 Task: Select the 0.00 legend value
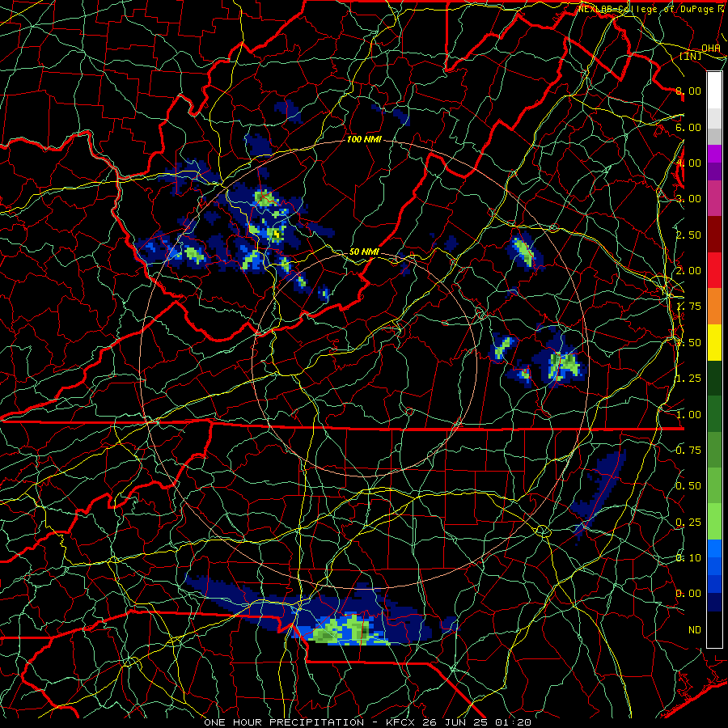coord(688,594)
